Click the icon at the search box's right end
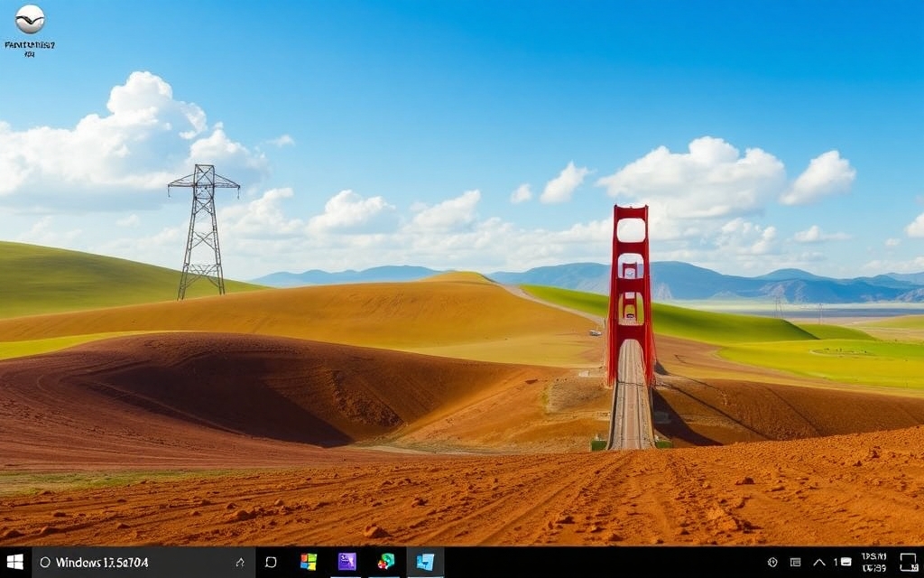The height and width of the screenshot is (578, 924). click(240, 563)
